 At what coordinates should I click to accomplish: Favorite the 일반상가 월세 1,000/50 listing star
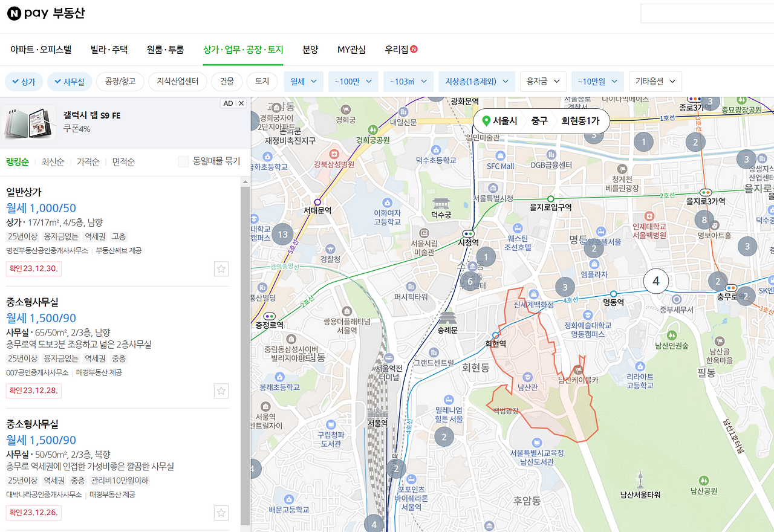(x=221, y=269)
